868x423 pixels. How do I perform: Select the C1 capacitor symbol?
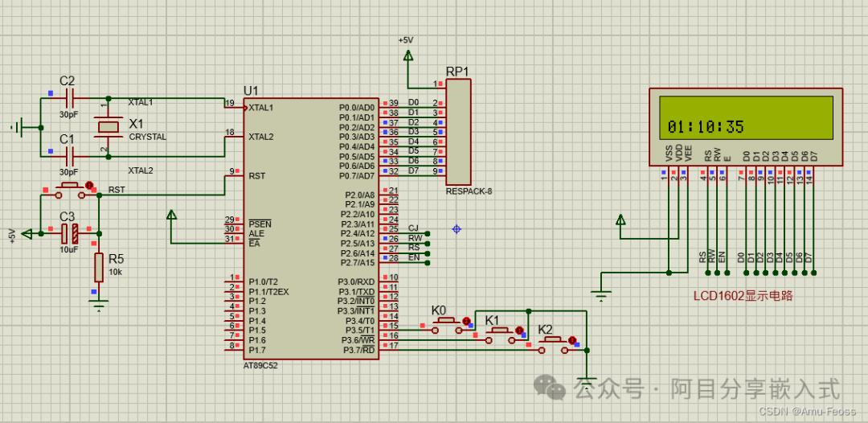pyautogui.click(x=69, y=157)
